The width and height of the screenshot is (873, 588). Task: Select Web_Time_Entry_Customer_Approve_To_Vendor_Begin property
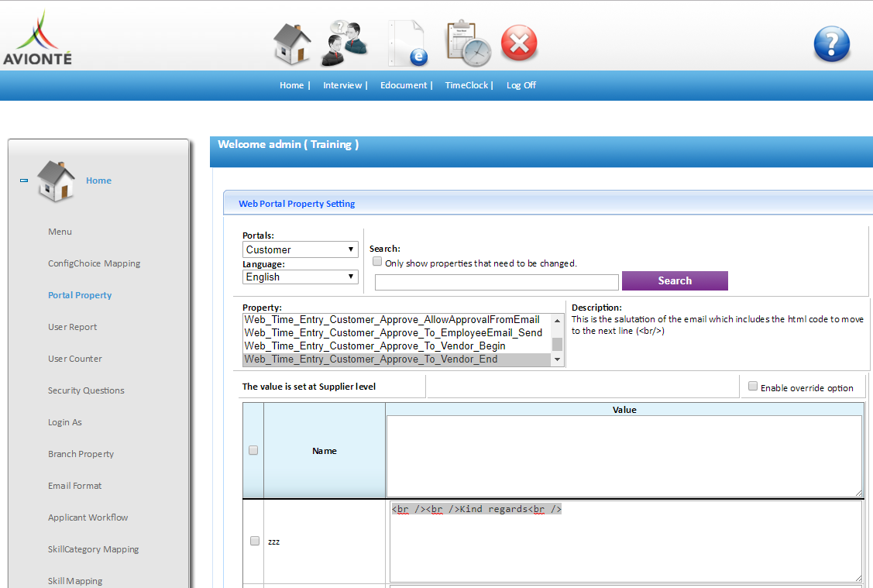(397, 346)
